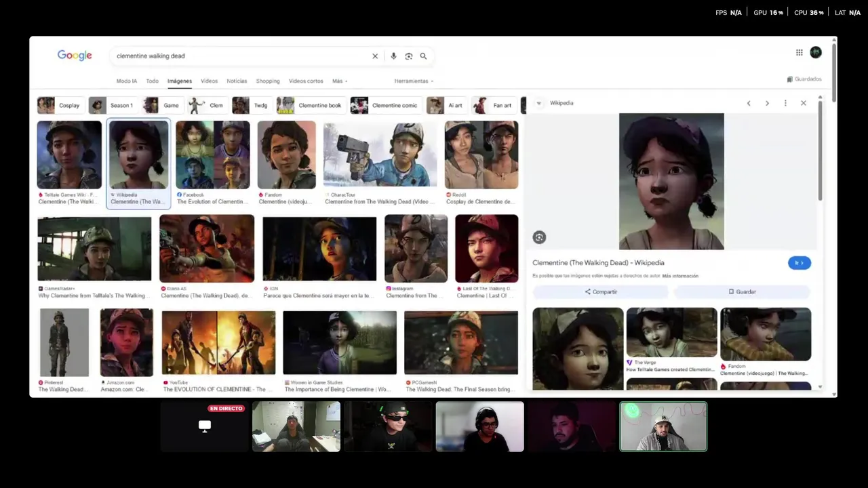Open the Google account avatar
The width and height of the screenshot is (868, 488).
(816, 53)
